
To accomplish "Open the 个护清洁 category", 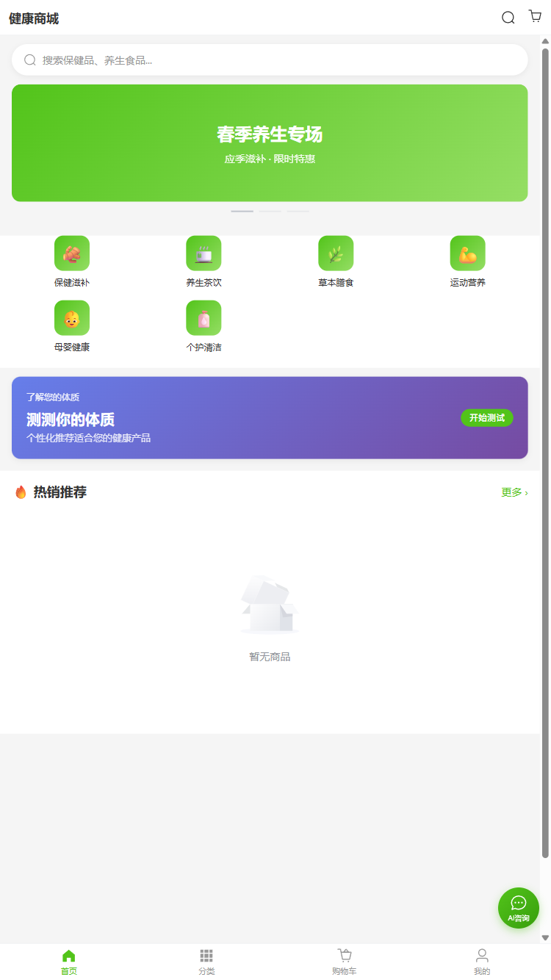I will (x=204, y=318).
